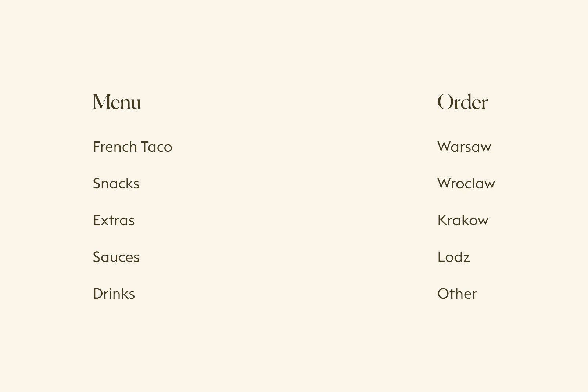Image resolution: width=588 pixels, height=392 pixels.
Task: Choose Warsaw to order
Action: 464,147
